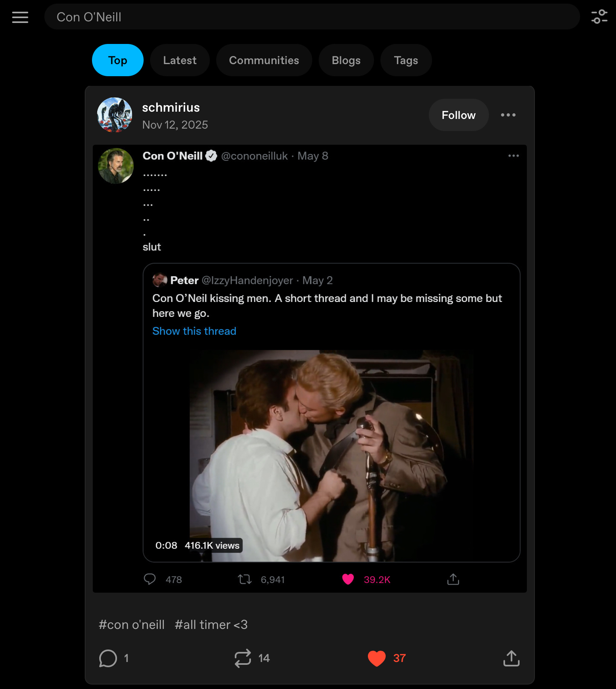Screen dimensions: 616x689
Task: Switch to the Latest tab
Action: click(180, 60)
